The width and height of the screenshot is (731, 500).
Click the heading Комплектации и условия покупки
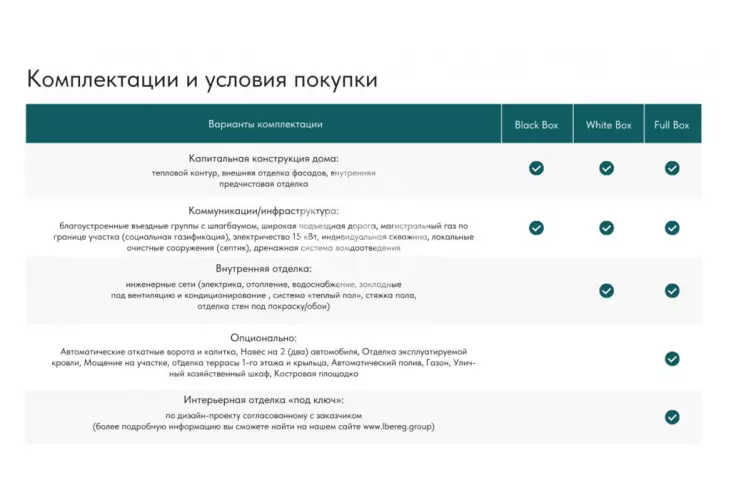(x=202, y=80)
